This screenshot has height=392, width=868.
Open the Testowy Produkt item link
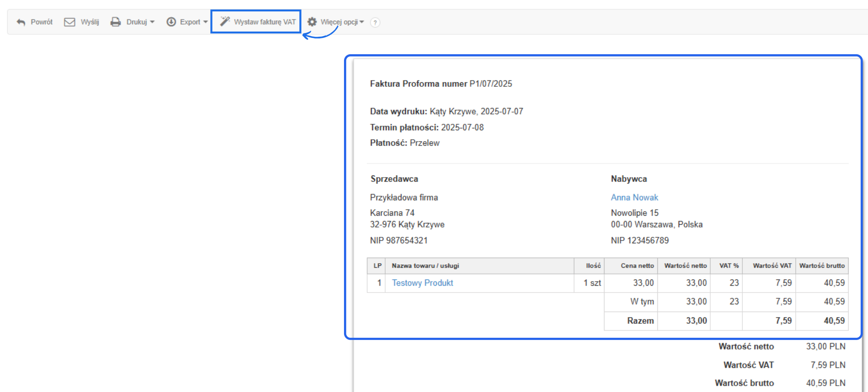[x=422, y=283]
